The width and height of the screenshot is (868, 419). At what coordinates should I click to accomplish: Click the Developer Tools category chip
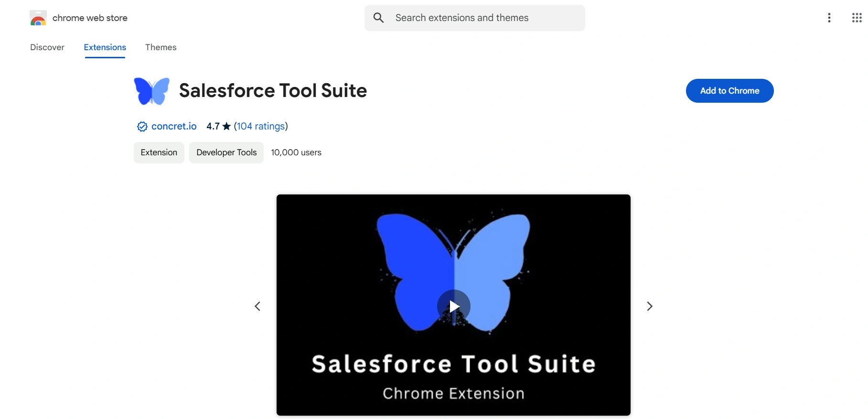(x=226, y=152)
